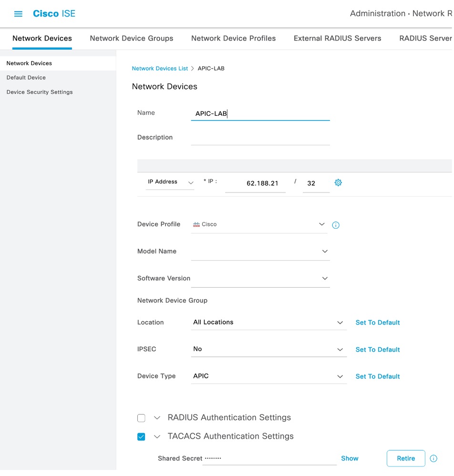Click the Retire button
454x476 pixels.
405,458
